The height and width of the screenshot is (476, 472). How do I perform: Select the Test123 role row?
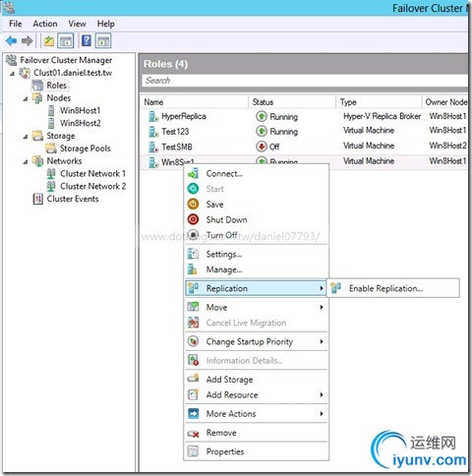pyautogui.click(x=305, y=132)
